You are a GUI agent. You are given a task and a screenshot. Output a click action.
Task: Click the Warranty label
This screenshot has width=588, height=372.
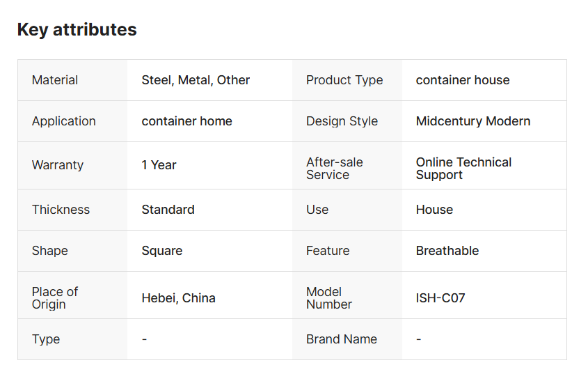tap(58, 165)
